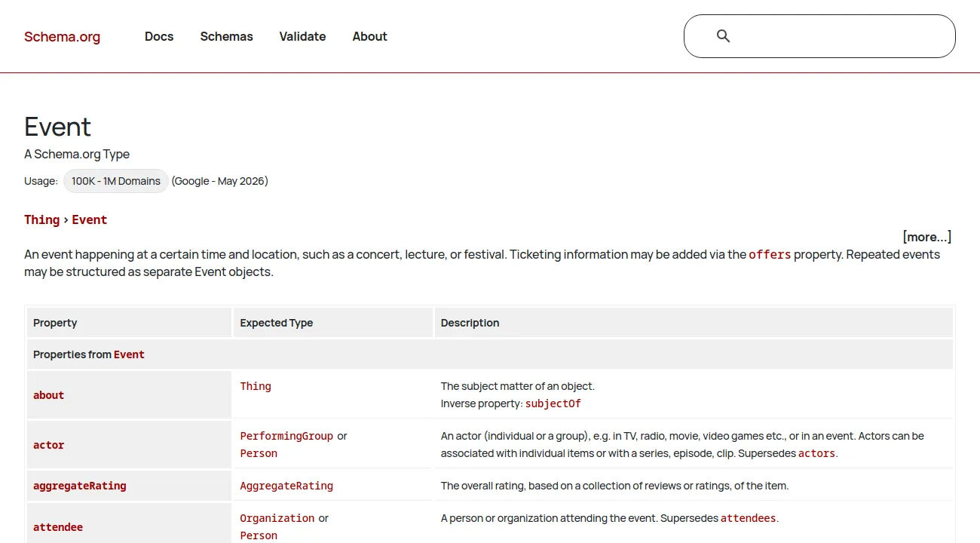Follow the subjectOf inverse property link
The height and width of the screenshot is (543, 980).
(553, 403)
